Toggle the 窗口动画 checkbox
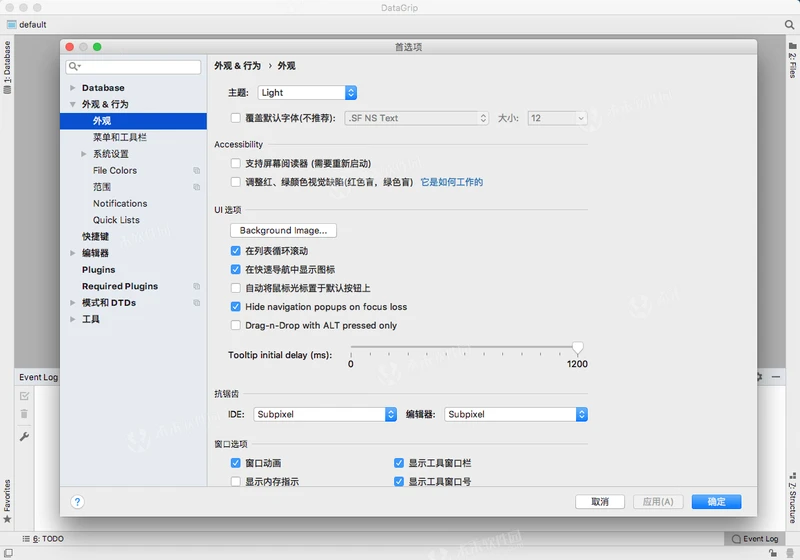This screenshot has height=560, width=800. click(235, 463)
